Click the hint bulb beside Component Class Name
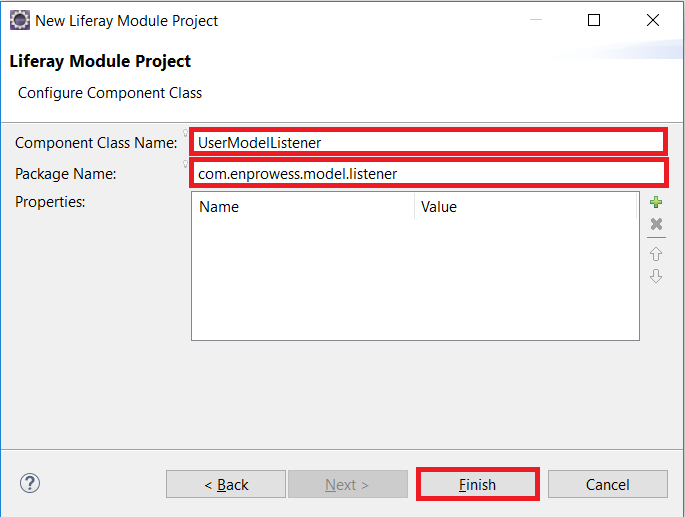 click(x=185, y=133)
